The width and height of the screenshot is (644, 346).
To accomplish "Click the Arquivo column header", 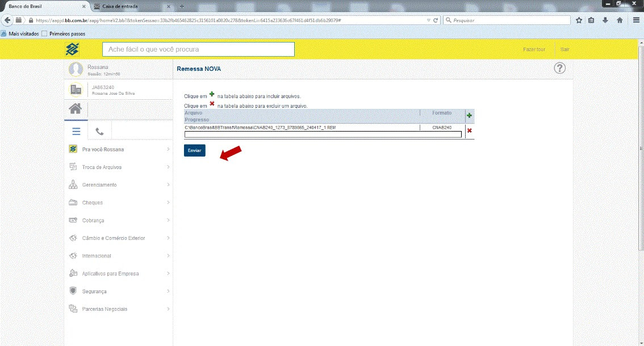I will click(194, 113).
